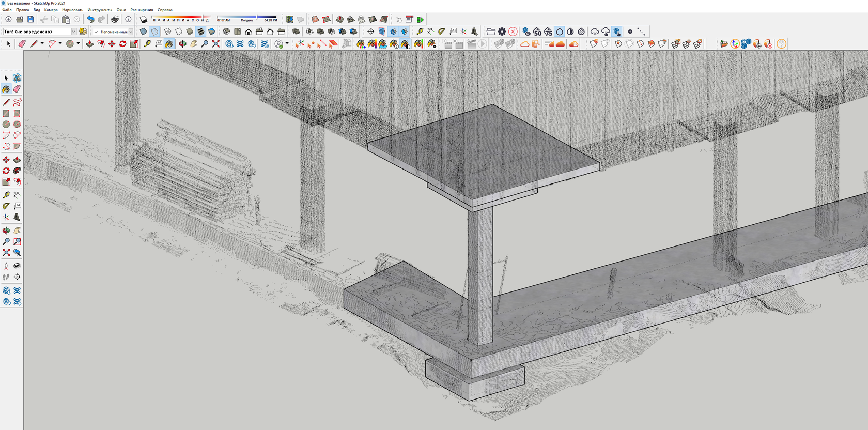Click the red circled X icon

(513, 32)
